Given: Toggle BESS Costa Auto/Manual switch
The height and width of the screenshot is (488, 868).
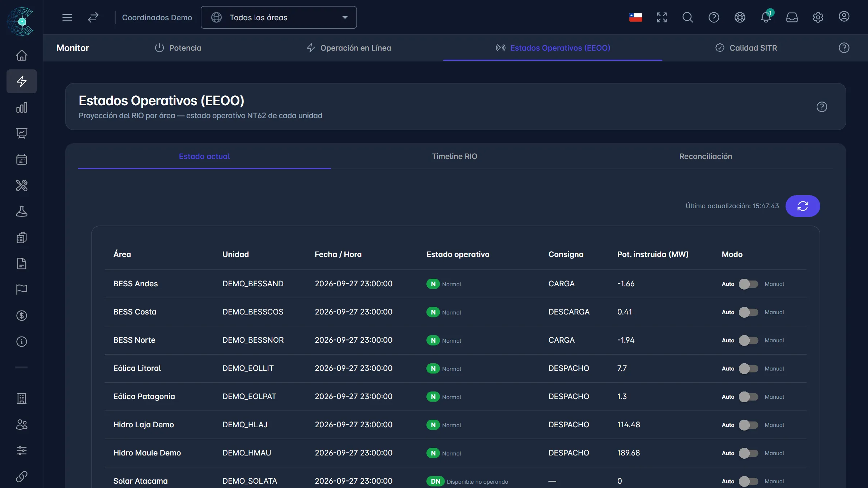Looking at the screenshot, I should [748, 312].
